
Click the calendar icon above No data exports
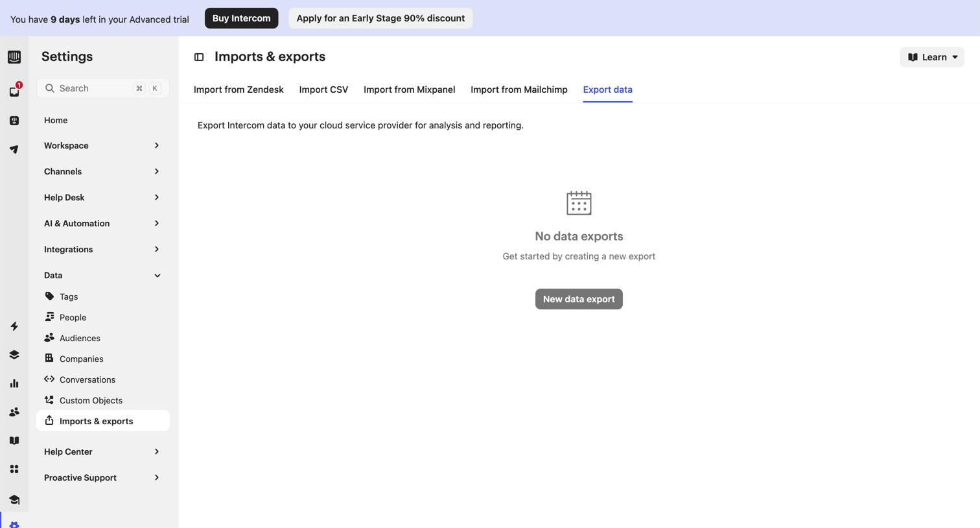click(x=579, y=203)
